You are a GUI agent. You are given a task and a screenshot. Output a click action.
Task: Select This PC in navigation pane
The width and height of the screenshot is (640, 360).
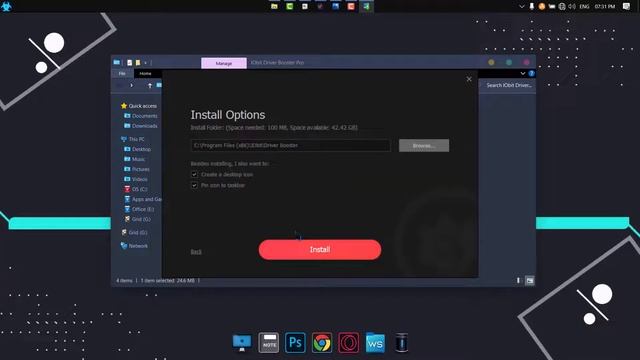click(x=133, y=139)
